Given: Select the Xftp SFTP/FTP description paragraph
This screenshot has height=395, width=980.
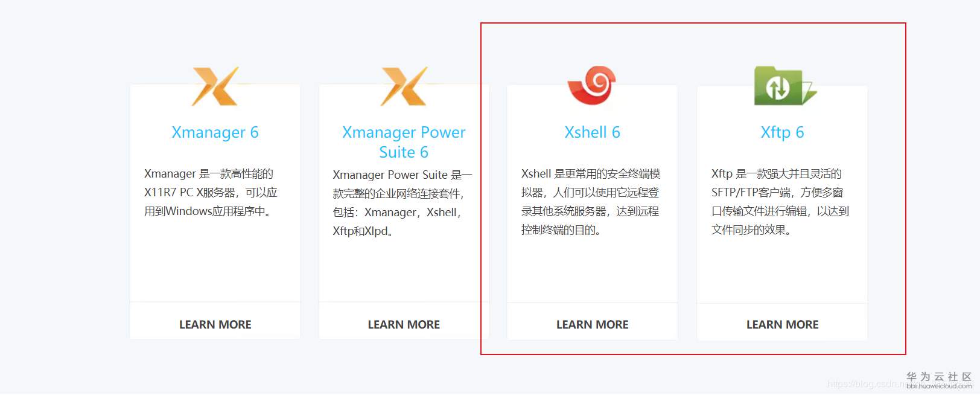Looking at the screenshot, I should (x=780, y=202).
